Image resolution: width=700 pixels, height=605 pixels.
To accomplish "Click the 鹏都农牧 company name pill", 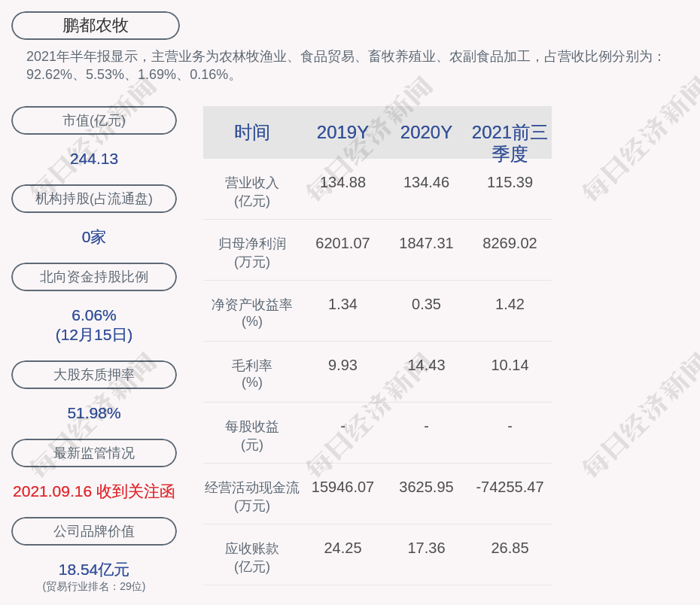I will pos(95,26).
